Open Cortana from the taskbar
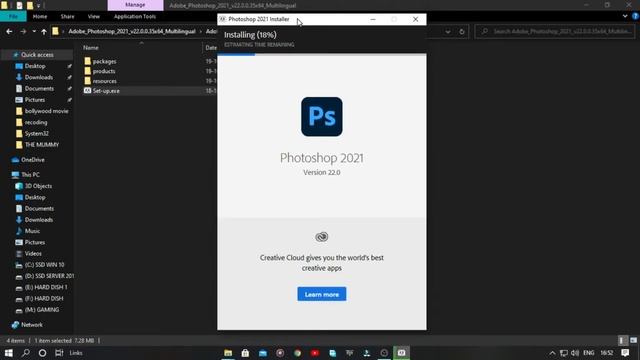 (42, 353)
